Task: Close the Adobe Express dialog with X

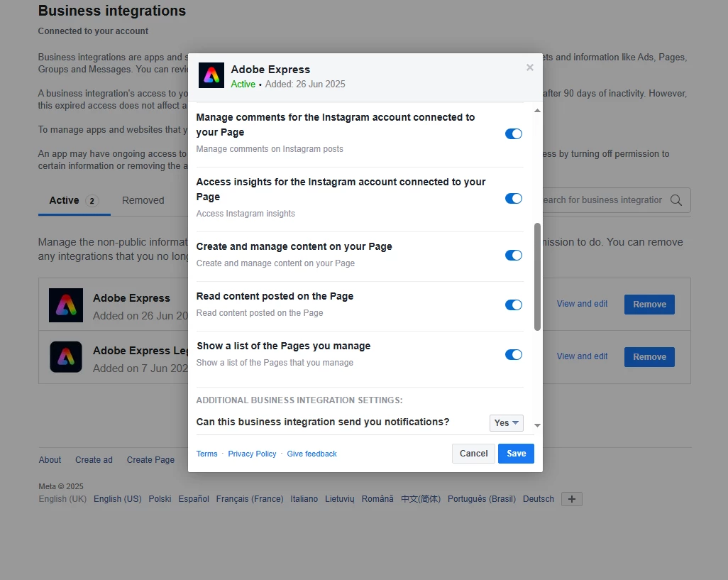Action: (x=530, y=68)
